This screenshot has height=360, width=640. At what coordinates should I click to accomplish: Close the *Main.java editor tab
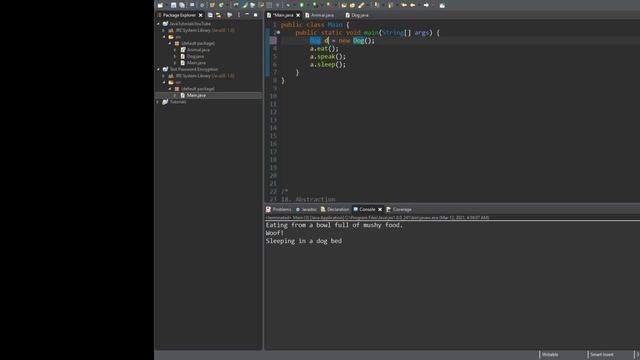298,15
